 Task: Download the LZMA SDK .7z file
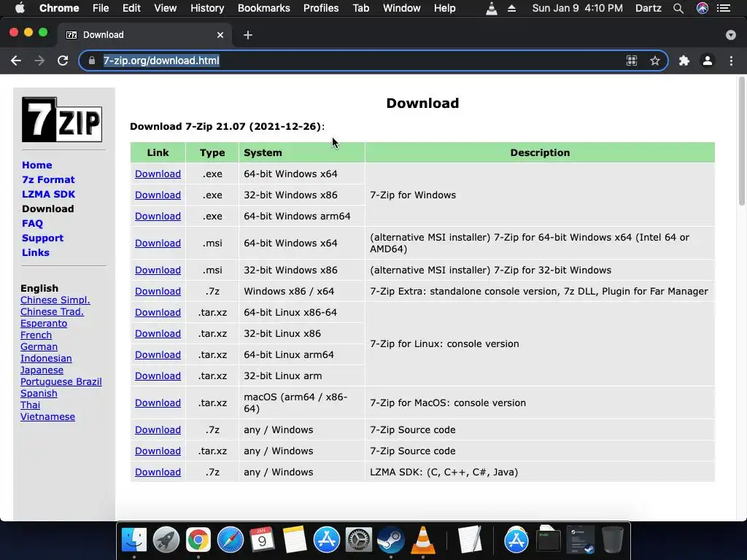pyautogui.click(x=158, y=472)
